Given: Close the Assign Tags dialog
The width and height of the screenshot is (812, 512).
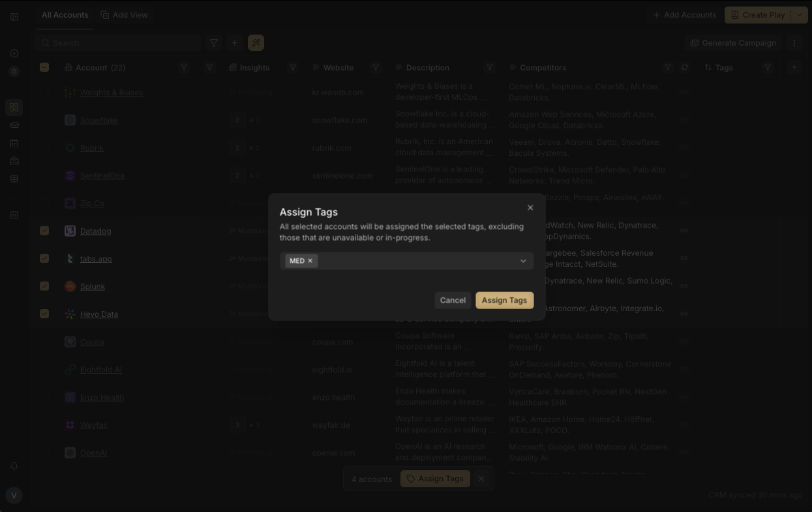Looking at the screenshot, I should pyautogui.click(x=530, y=207).
